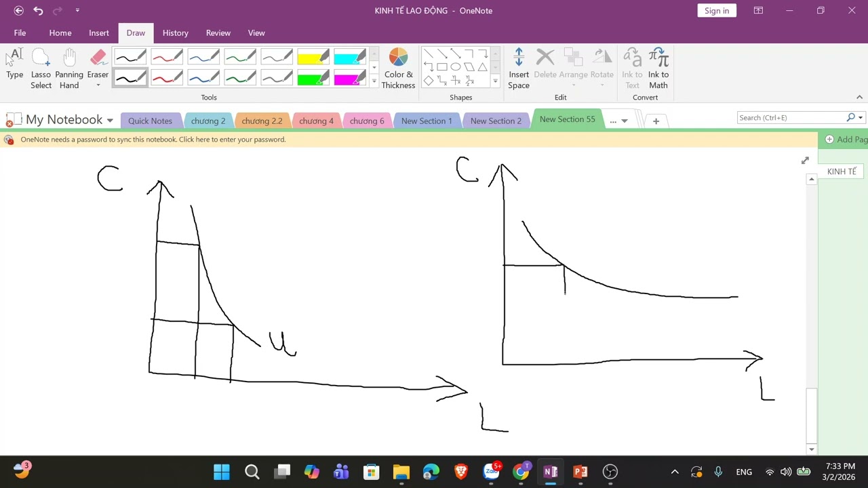Viewport: 868px width, 488px height.
Task: Click Add Page button
Action: (x=846, y=139)
